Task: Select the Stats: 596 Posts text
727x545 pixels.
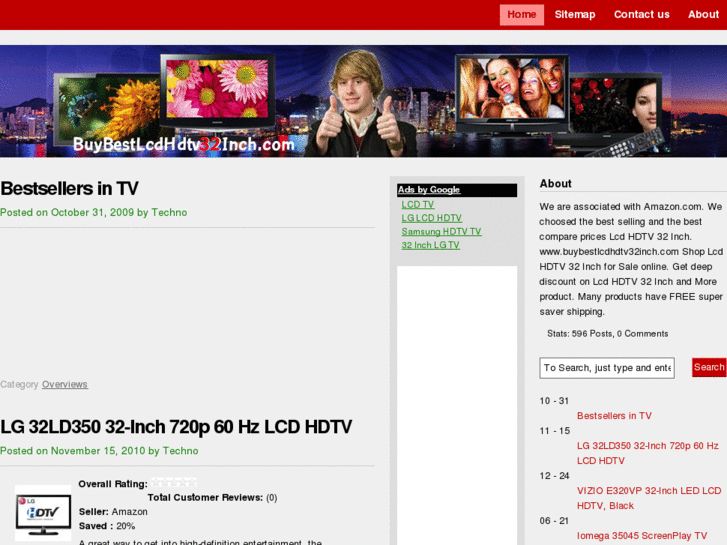Action: tap(607, 334)
